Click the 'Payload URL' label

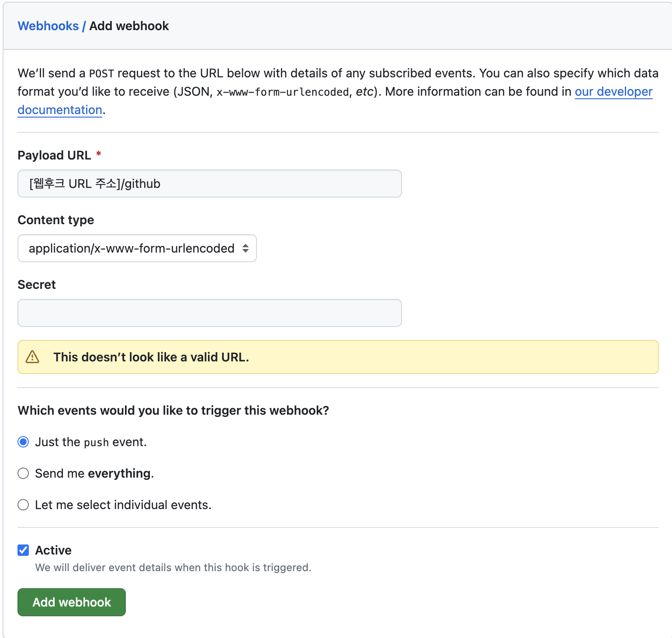pyautogui.click(x=54, y=155)
